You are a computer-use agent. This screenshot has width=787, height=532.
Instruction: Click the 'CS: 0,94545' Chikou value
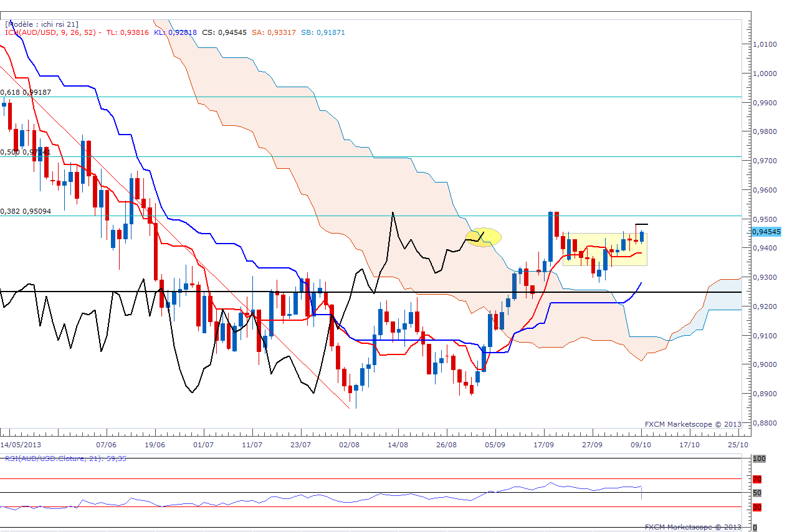pos(224,32)
